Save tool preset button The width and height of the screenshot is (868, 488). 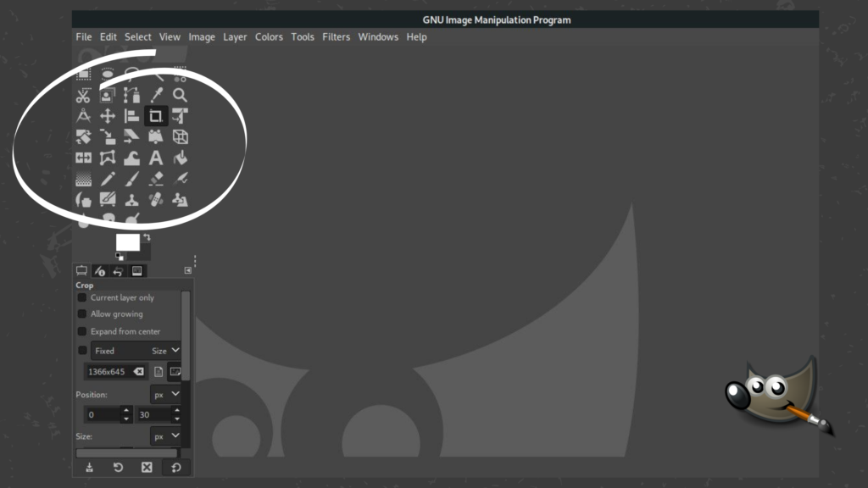pyautogui.click(x=89, y=468)
